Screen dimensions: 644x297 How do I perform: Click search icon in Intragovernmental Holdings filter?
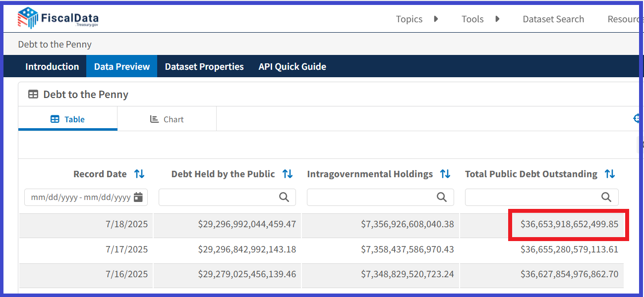click(x=442, y=197)
